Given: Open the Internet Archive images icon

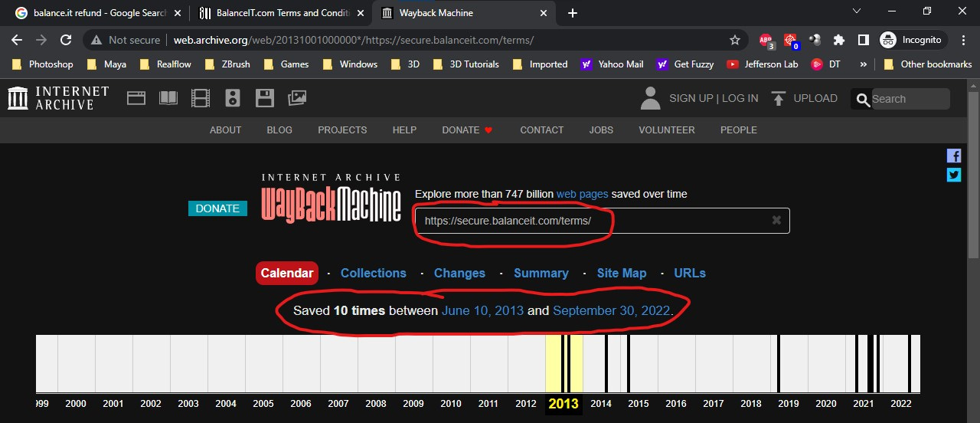Looking at the screenshot, I should 297,98.
